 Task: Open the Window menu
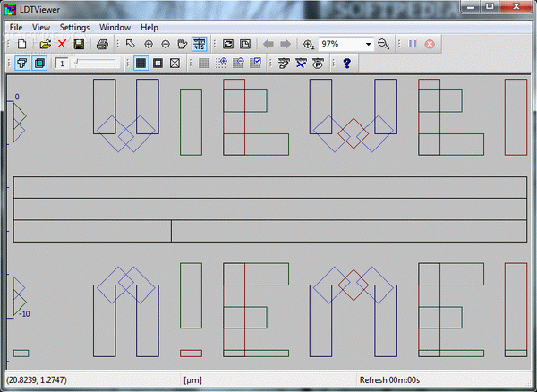pyautogui.click(x=115, y=28)
